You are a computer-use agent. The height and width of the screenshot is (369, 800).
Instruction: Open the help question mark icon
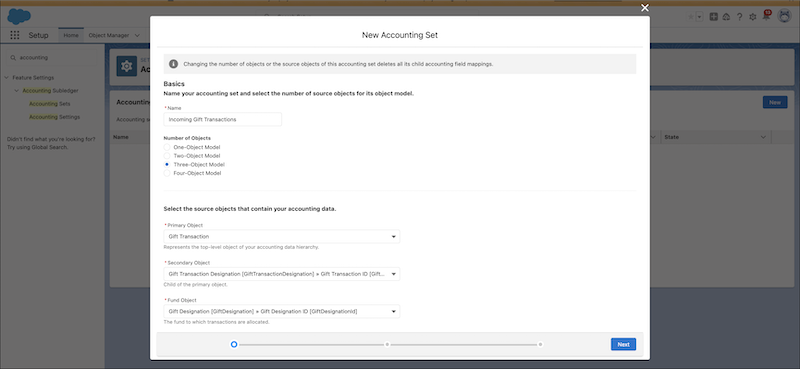tap(739, 17)
